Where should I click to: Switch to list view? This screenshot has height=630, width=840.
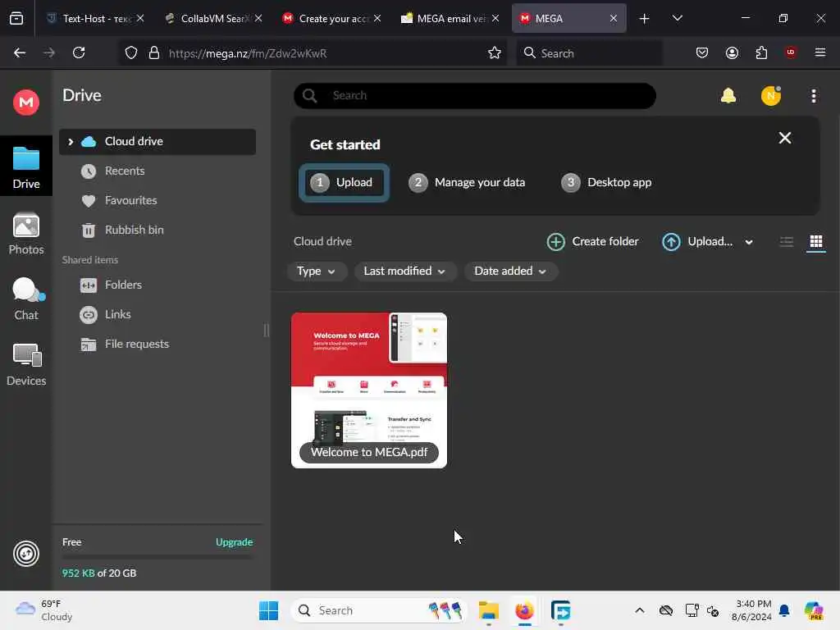pyautogui.click(x=787, y=242)
